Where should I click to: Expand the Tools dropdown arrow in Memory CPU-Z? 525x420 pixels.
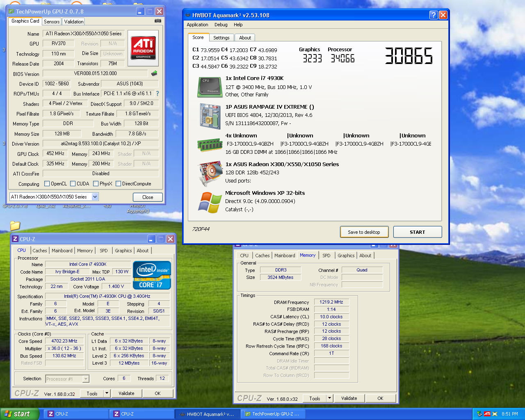(329, 398)
